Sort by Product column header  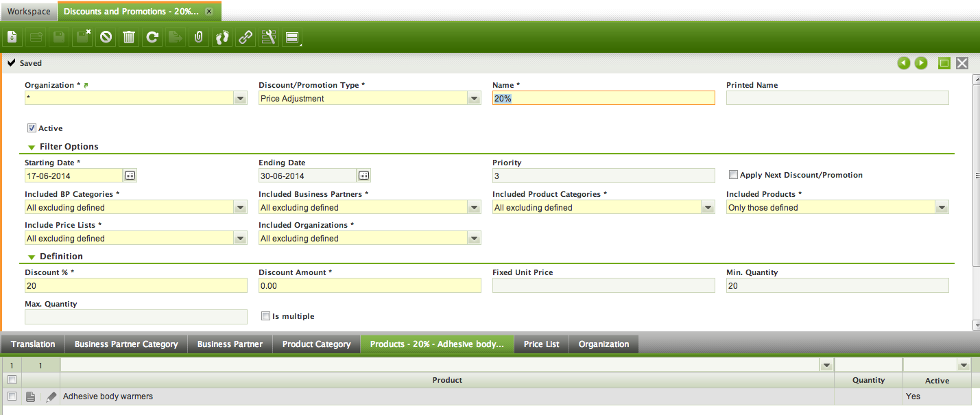[447, 380]
